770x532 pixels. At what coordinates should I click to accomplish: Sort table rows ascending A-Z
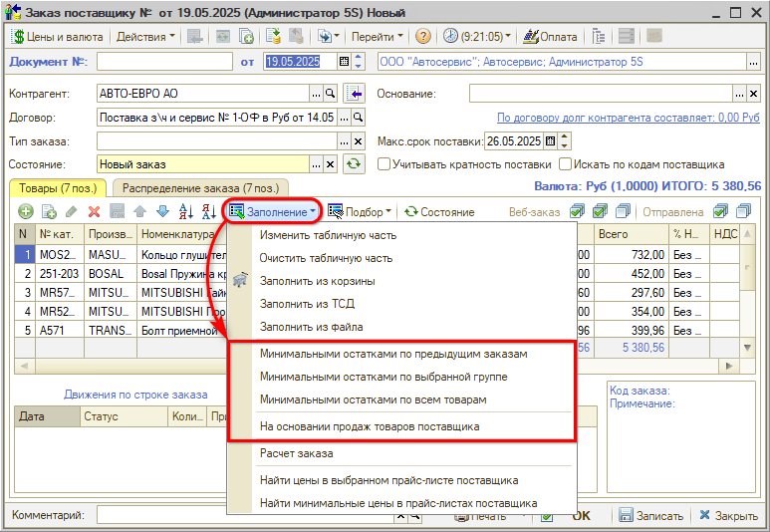pyautogui.click(x=185, y=211)
